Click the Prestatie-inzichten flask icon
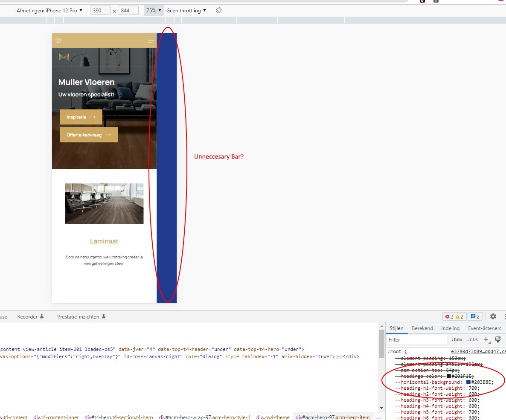The image size is (506, 420). click(104, 316)
